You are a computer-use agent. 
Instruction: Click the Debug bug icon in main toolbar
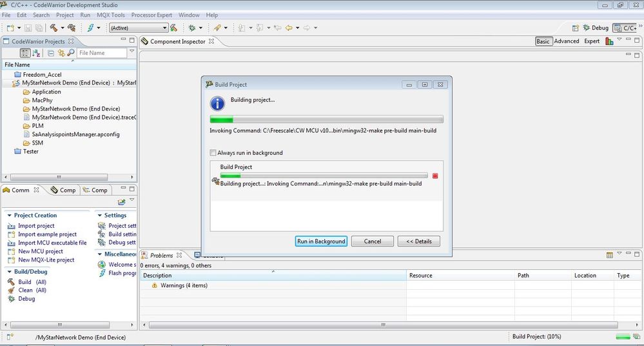tap(192, 28)
